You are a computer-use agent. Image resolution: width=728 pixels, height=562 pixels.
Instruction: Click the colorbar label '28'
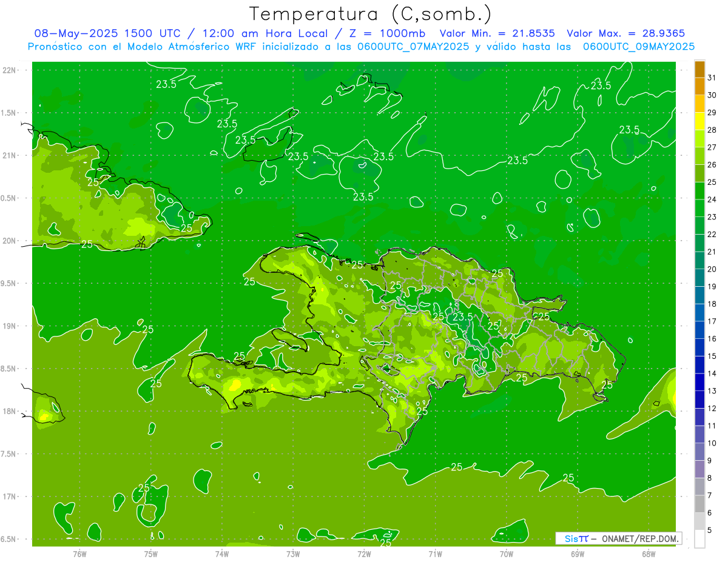coord(712,130)
